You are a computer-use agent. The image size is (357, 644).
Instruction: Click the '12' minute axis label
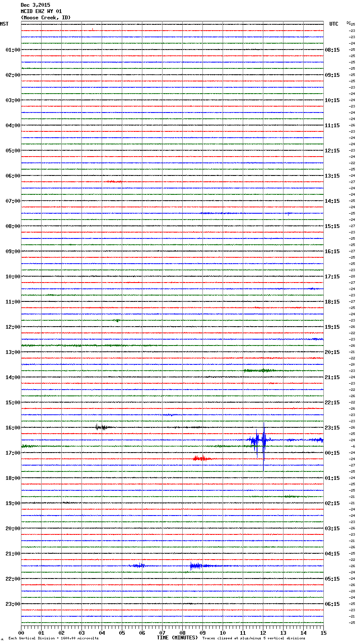[x=263, y=633]
